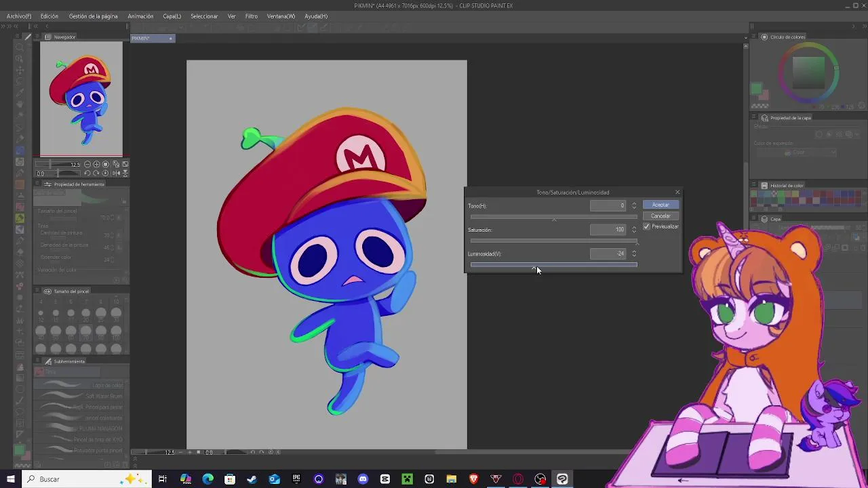Click the Tono(H) stepper arrows
The height and width of the screenshot is (488, 868).
634,205
